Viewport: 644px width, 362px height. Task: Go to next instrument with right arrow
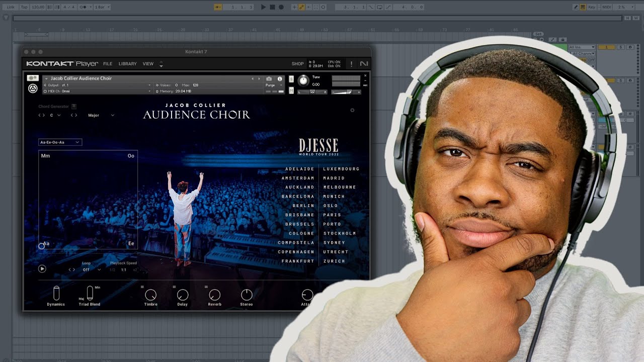click(259, 79)
